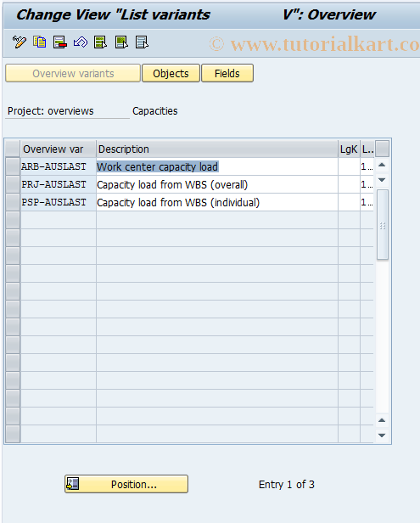Click the bottom scroll-up arrow of table
The height and width of the screenshot is (523, 420).
pos(382,420)
